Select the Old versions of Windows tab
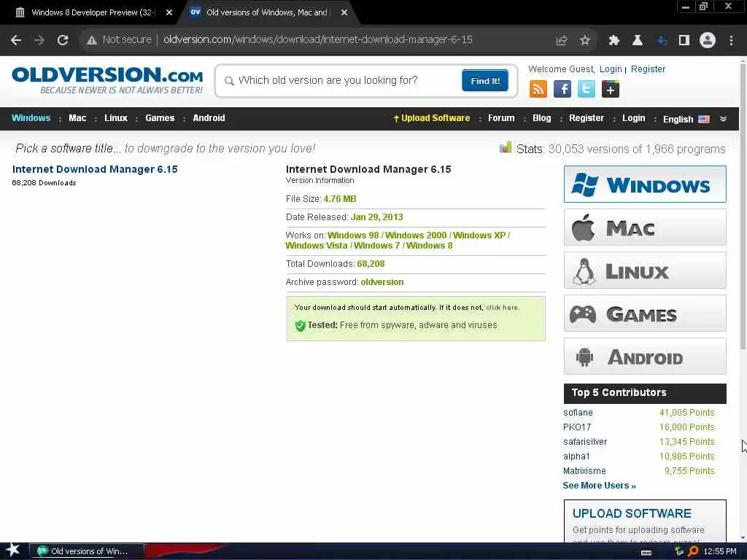Viewport: 747px width, 560px height. [x=266, y=12]
